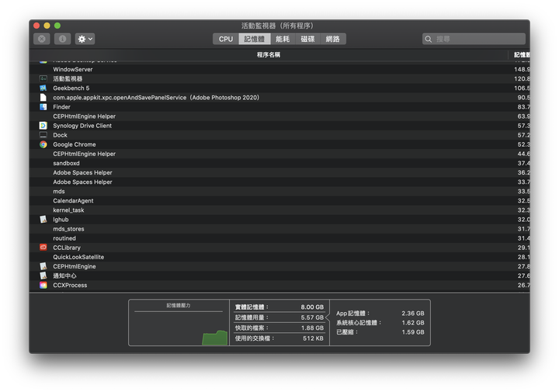The width and height of the screenshot is (559, 392).
Task: Select the CEPHtmlEngine Helper row using 63.9
Action: [279, 116]
